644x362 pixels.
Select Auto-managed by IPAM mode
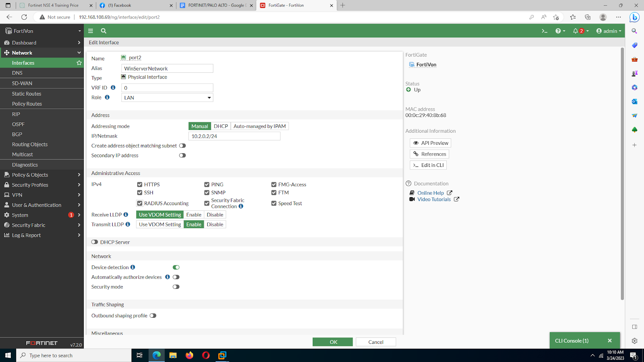coord(260,126)
